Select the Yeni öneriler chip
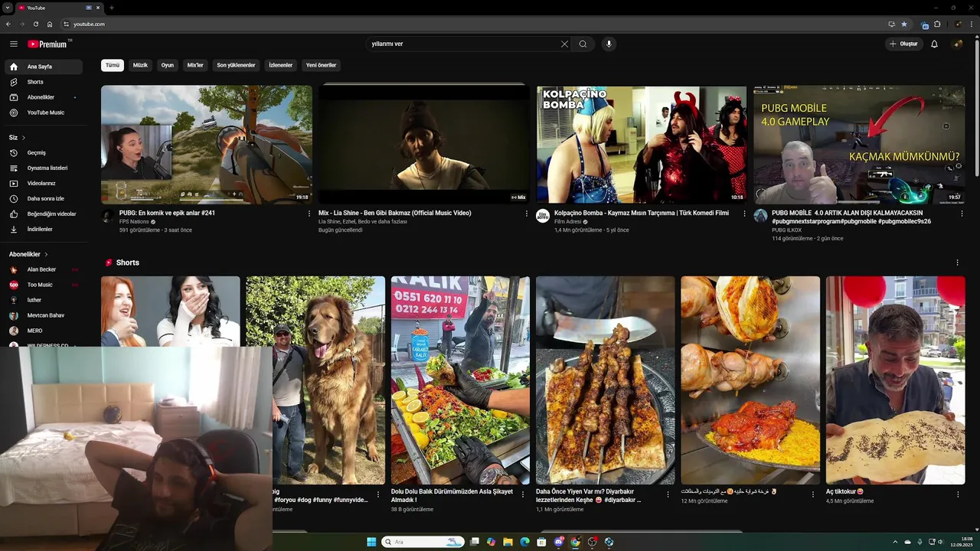The height and width of the screenshot is (551, 980). pyautogui.click(x=321, y=65)
